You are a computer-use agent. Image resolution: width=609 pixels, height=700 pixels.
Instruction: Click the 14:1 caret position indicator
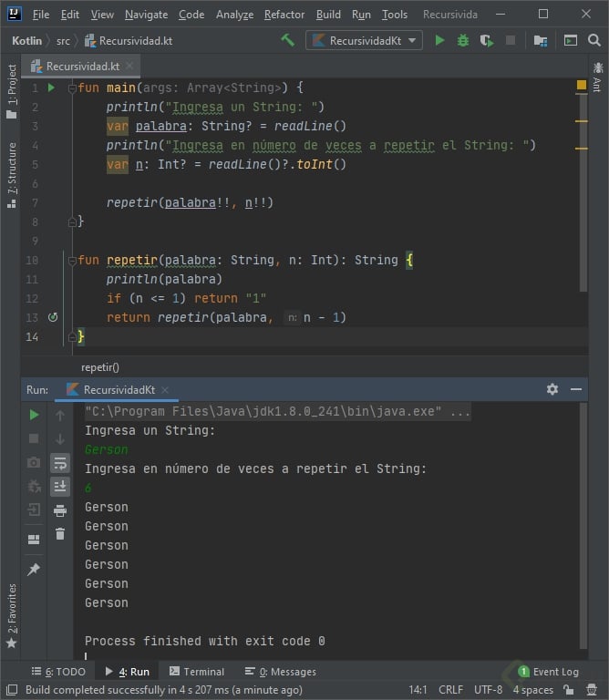coord(418,690)
